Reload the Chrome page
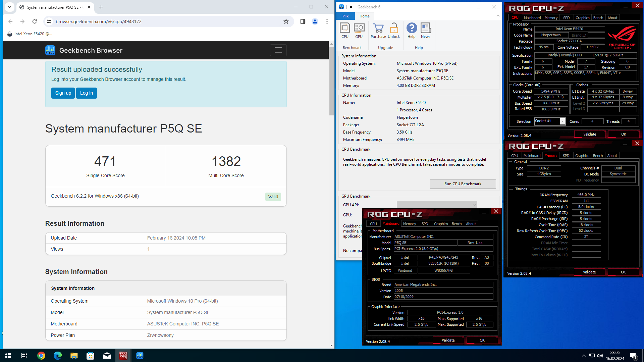This screenshot has height=363, width=644. (35, 21)
